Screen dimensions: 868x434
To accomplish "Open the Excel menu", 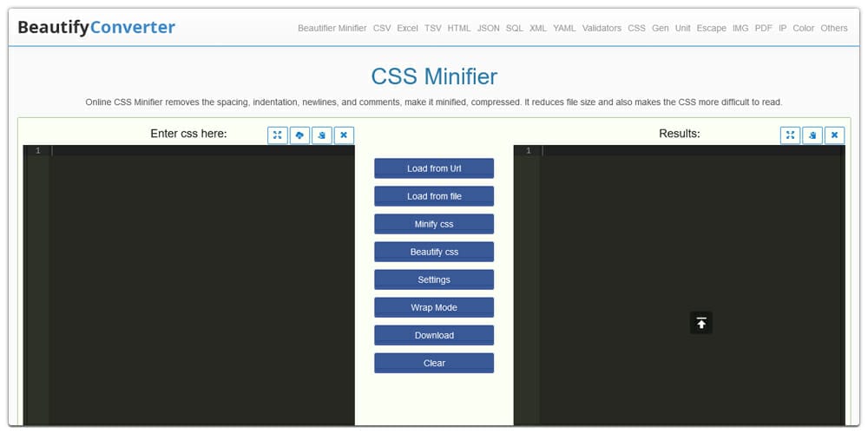I will (407, 29).
